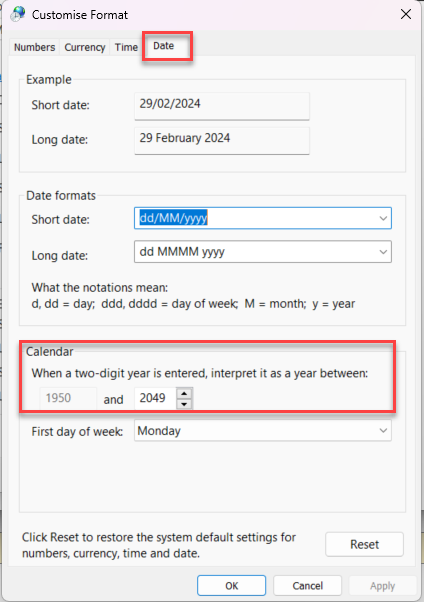Discard changes with the Cancel button

308,586
